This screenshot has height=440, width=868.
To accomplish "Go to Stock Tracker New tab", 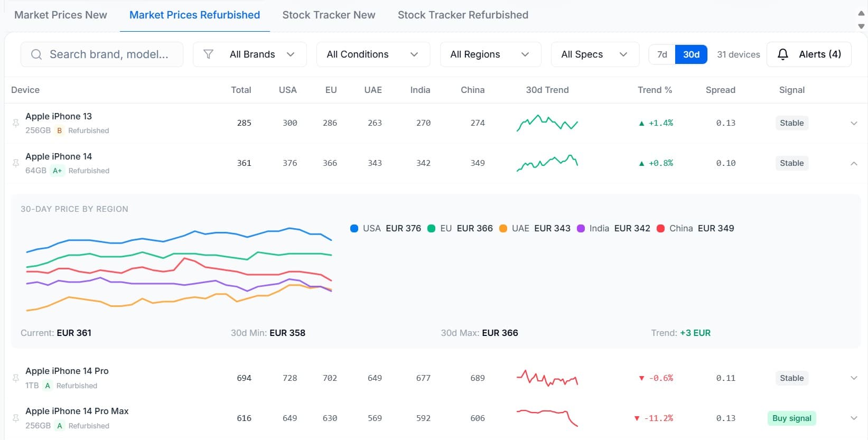I will (329, 15).
